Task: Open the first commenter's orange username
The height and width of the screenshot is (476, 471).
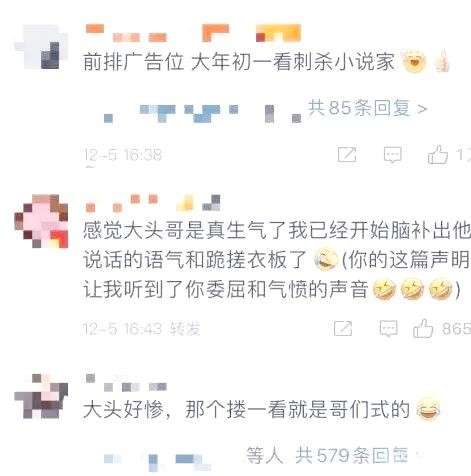Action: [x=193, y=33]
